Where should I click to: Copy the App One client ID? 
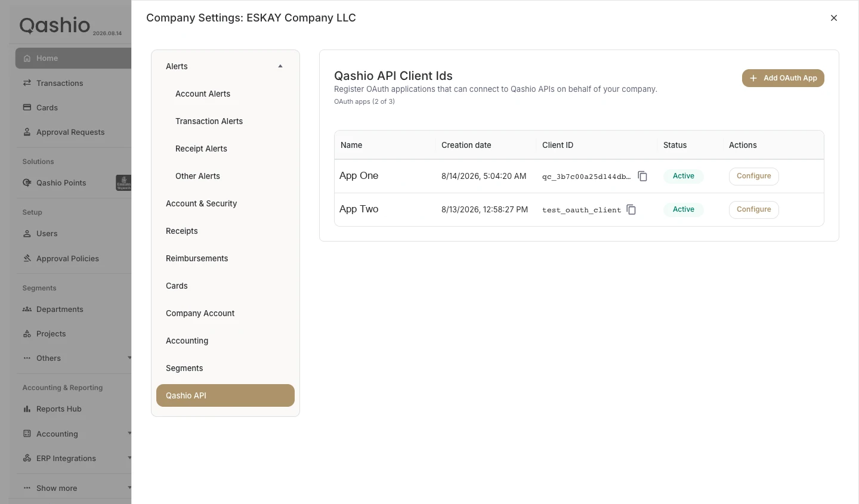click(x=642, y=176)
